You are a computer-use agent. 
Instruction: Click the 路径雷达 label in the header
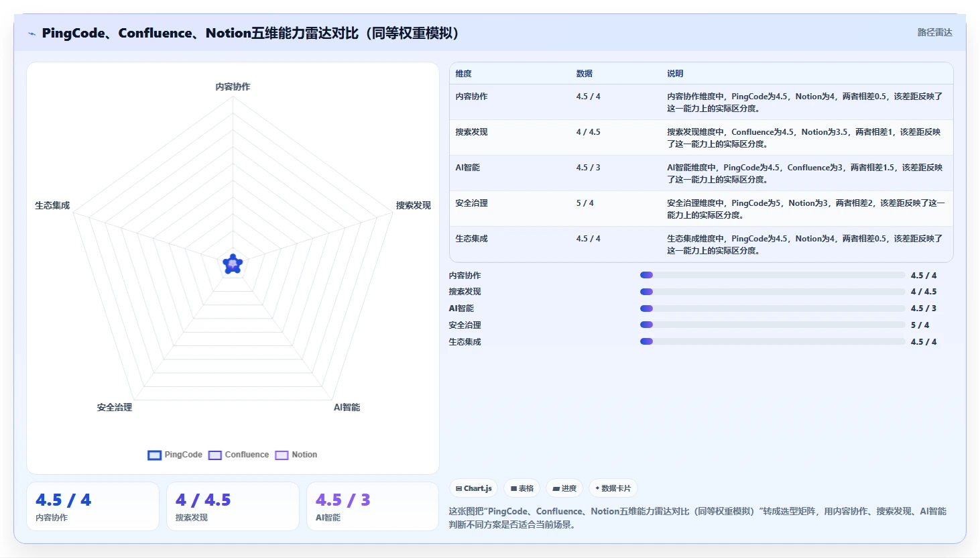pyautogui.click(x=934, y=32)
